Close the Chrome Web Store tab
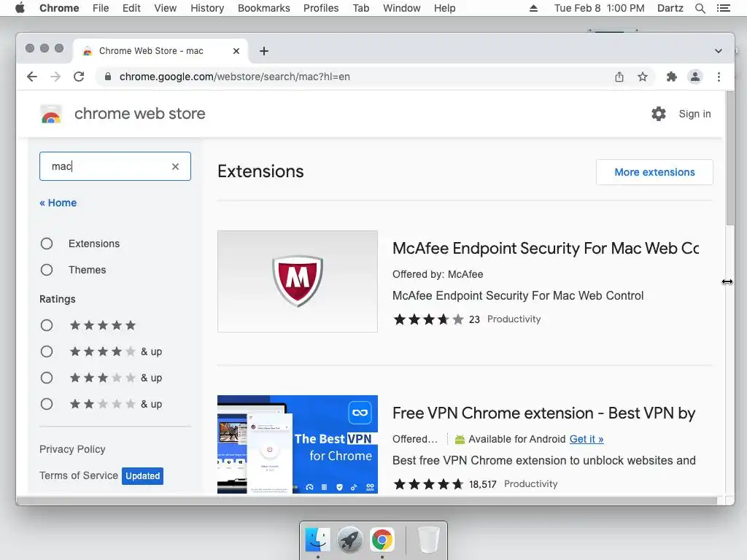Viewport: 747px width, 560px height. pyautogui.click(x=236, y=51)
